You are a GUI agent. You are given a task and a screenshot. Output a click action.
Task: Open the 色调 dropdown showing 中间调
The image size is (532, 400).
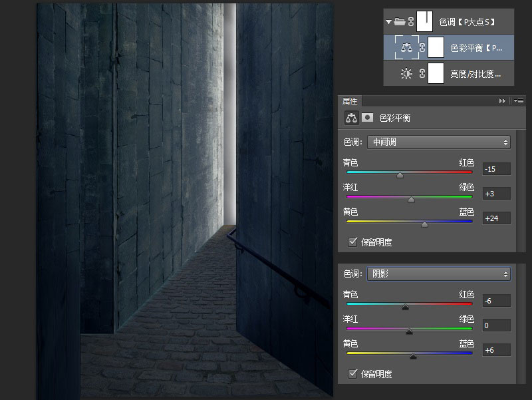[439, 142]
